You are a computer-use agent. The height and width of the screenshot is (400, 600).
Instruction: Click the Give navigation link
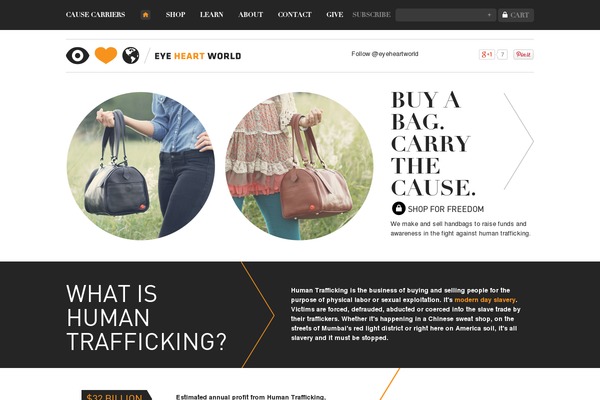pyautogui.click(x=335, y=15)
